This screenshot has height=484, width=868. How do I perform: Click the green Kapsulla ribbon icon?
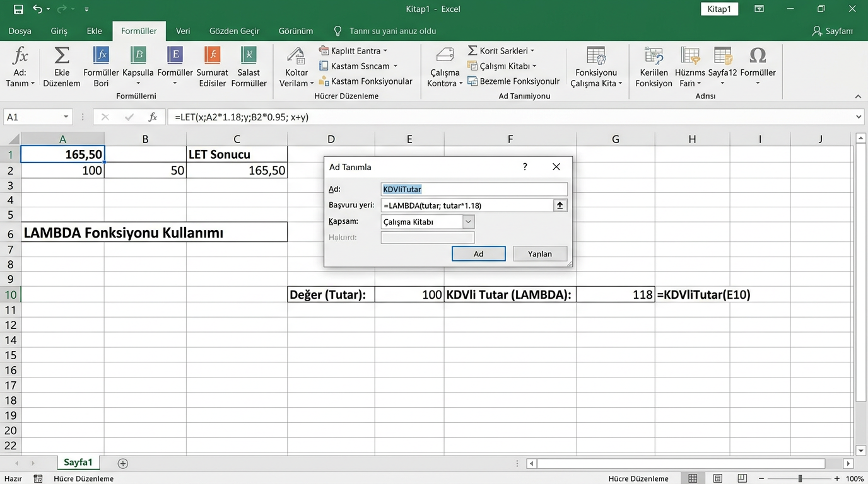point(138,56)
